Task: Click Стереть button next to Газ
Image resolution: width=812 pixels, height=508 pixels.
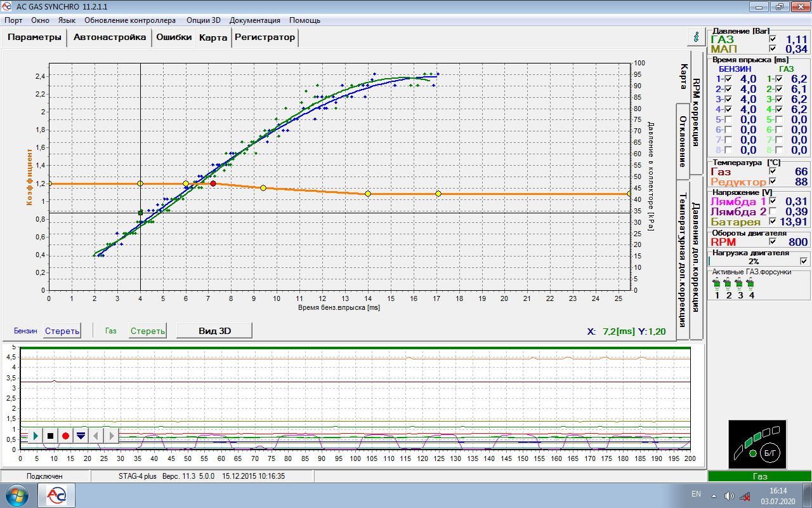Action: pos(147,331)
